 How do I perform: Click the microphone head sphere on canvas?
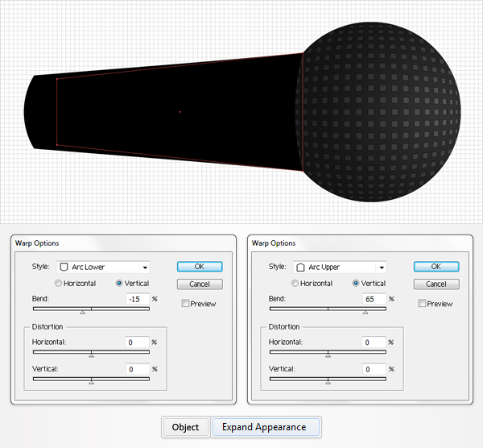379,112
